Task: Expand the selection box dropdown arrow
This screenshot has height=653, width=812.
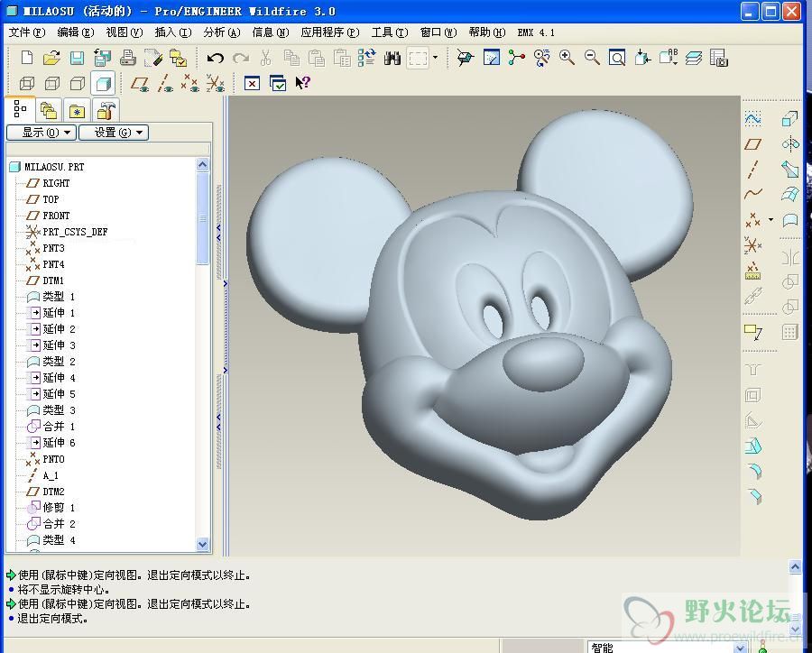Action: (435, 58)
